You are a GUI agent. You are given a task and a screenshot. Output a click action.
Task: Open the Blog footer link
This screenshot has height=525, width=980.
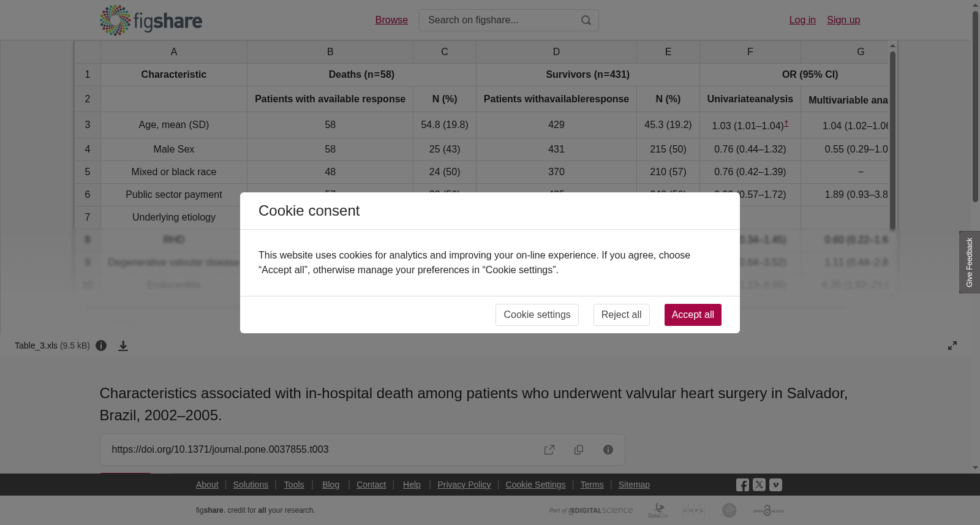click(x=331, y=485)
